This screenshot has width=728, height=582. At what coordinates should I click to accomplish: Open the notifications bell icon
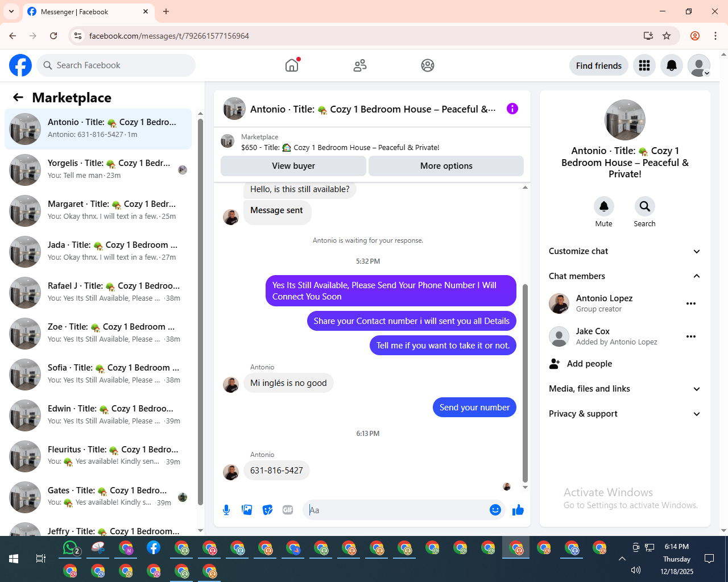pos(672,65)
